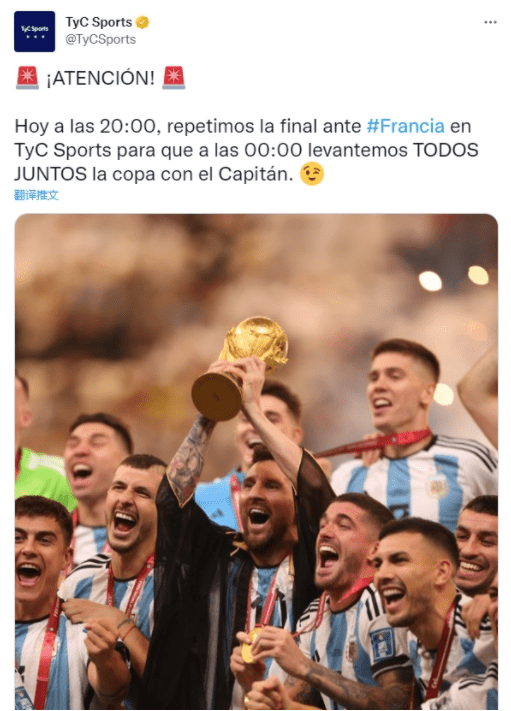Click the 00:00 time in tweet
Screen dimensions: 511x711
273,150
